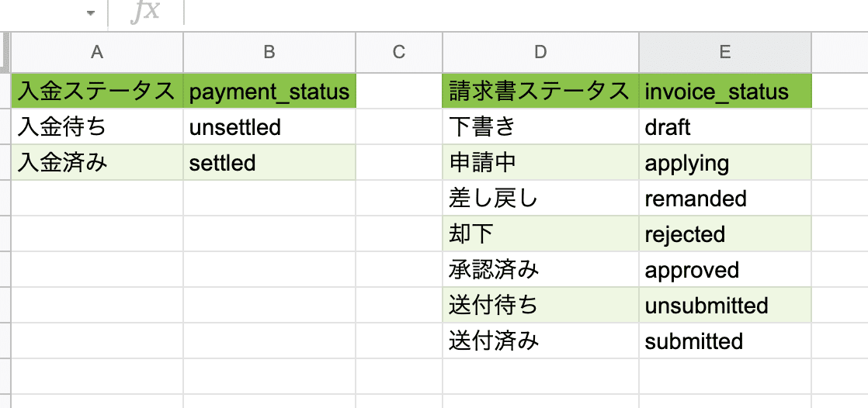
Task: Click the payment_status header cell
Action: [269, 92]
